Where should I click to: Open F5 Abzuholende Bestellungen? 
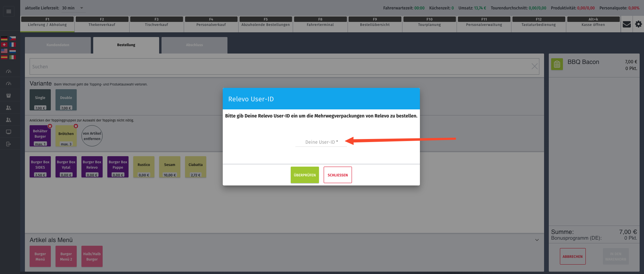point(266,24)
